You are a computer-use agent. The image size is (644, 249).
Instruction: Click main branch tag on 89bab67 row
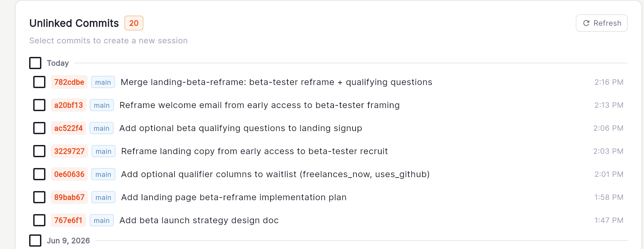tap(103, 198)
